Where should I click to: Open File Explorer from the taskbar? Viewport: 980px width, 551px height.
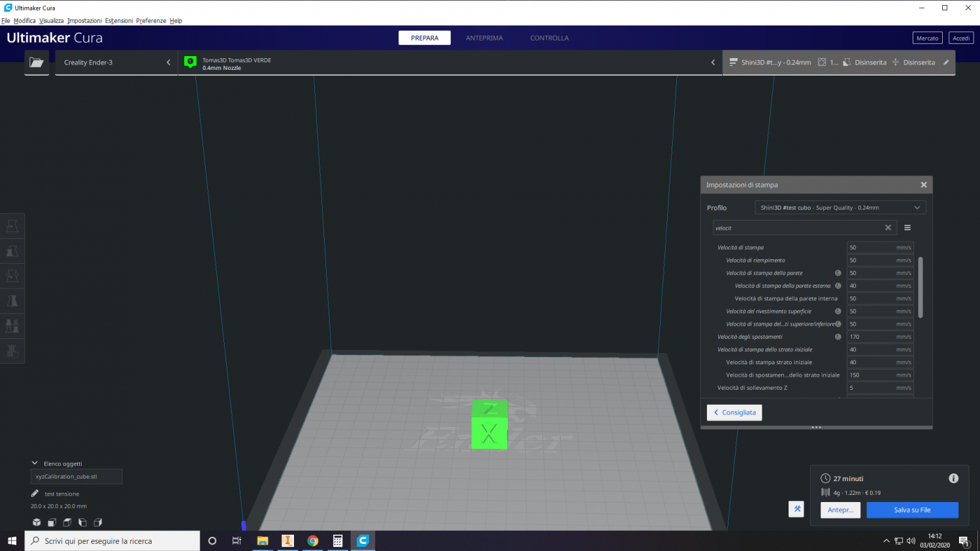pyautogui.click(x=263, y=541)
